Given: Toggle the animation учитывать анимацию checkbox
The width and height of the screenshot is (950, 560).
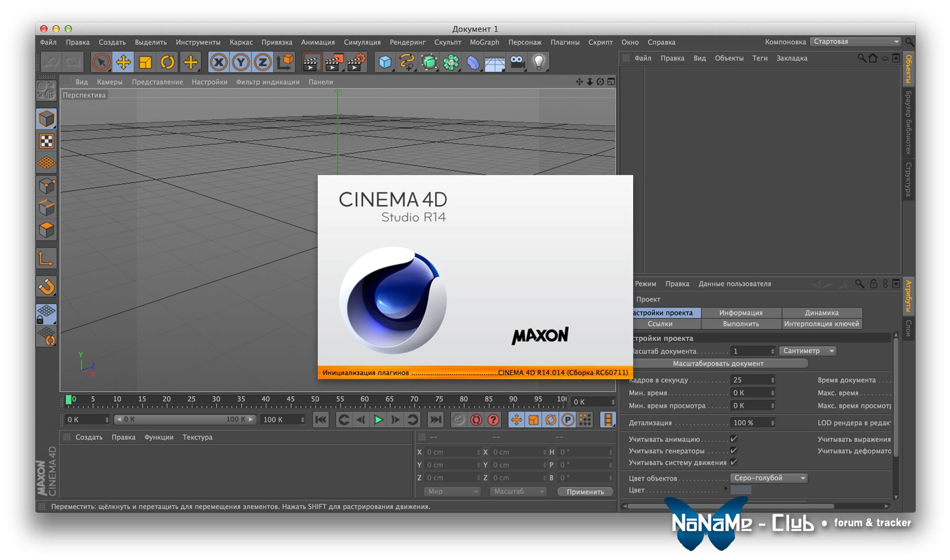Looking at the screenshot, I should tap(733, 439).
